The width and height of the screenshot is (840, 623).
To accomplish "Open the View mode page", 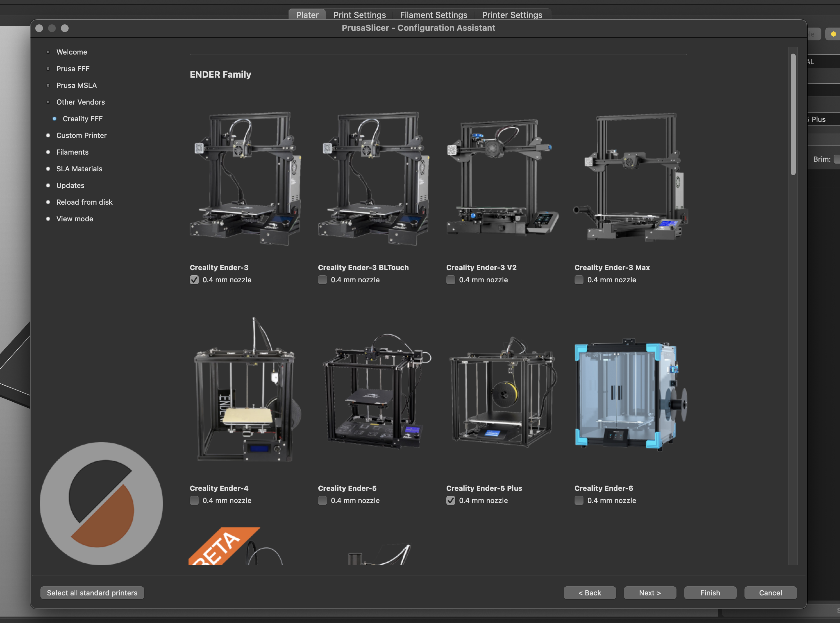I will tap(75, 219).
